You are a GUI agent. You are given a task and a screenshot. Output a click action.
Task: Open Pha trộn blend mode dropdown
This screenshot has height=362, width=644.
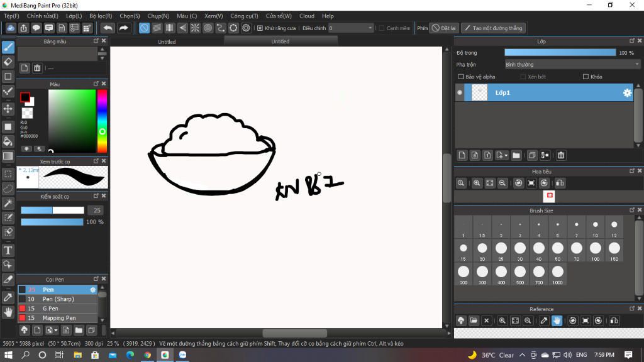tap(572, 65)
